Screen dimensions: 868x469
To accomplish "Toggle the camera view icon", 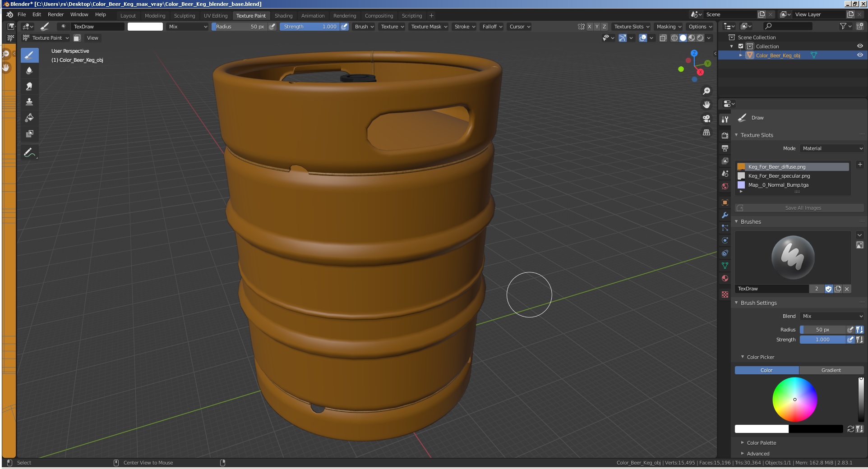I will (706, 119).
